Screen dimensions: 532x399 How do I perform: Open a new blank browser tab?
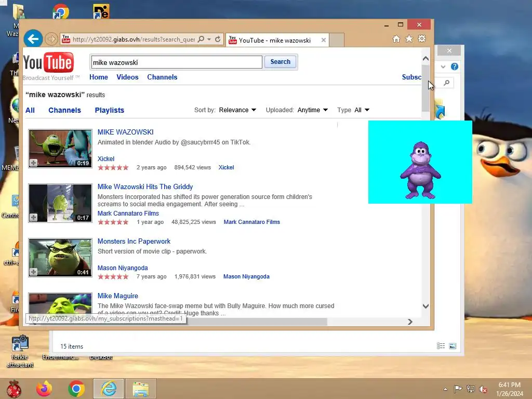point(337,40)
